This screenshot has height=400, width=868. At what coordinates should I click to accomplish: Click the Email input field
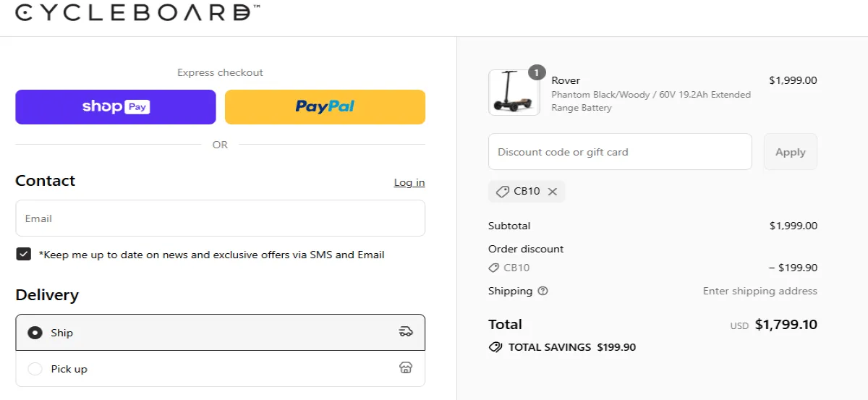pyautogui.click(x=220, y=218)
